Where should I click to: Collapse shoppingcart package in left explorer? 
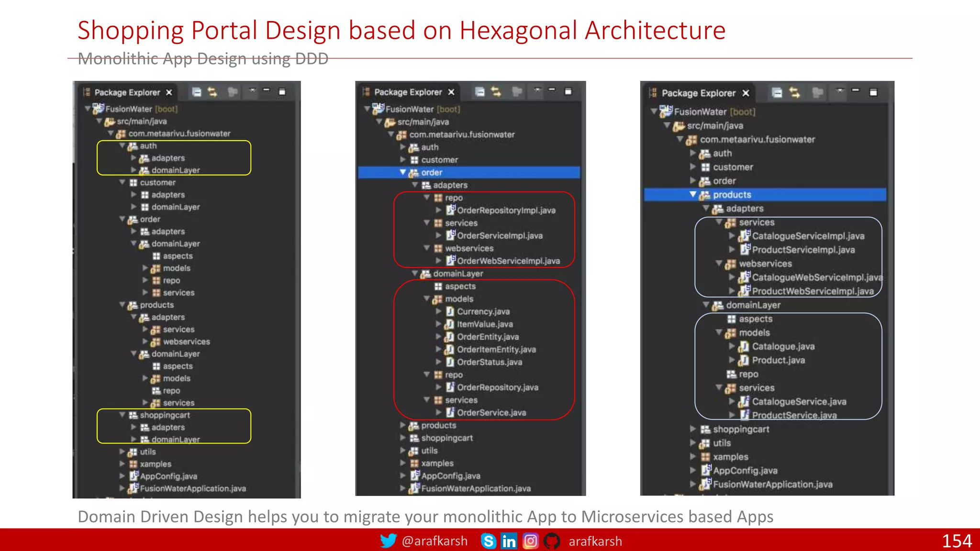click(x=122, y=415)
